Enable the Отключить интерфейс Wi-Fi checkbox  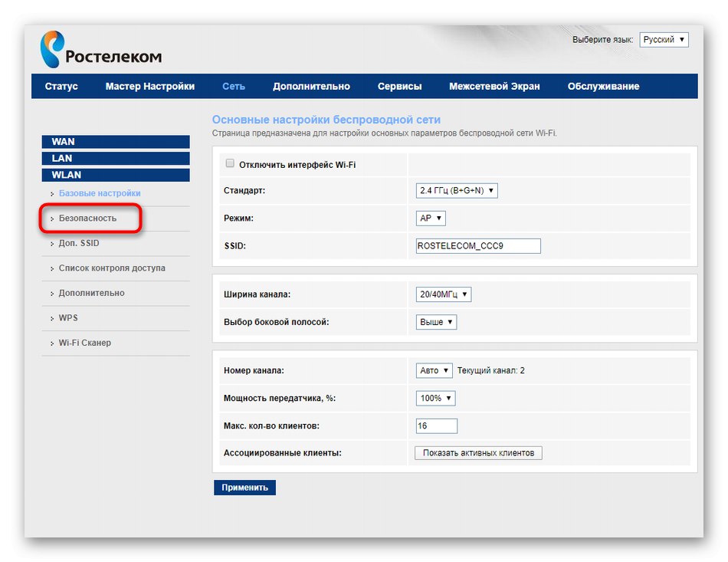click(228, 163)
